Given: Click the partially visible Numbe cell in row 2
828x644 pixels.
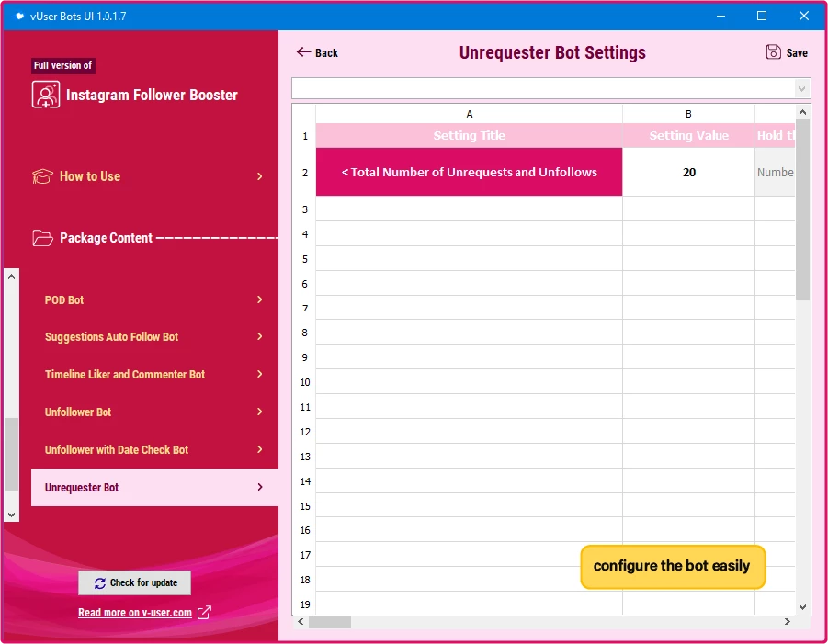Looking at the screenshot, I should tap(776, 172).
